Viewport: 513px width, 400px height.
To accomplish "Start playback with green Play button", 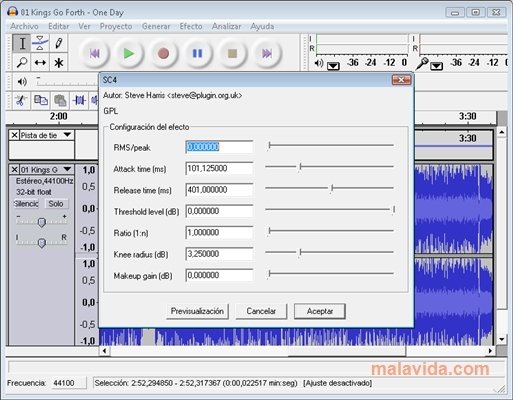I will [129, 53].
